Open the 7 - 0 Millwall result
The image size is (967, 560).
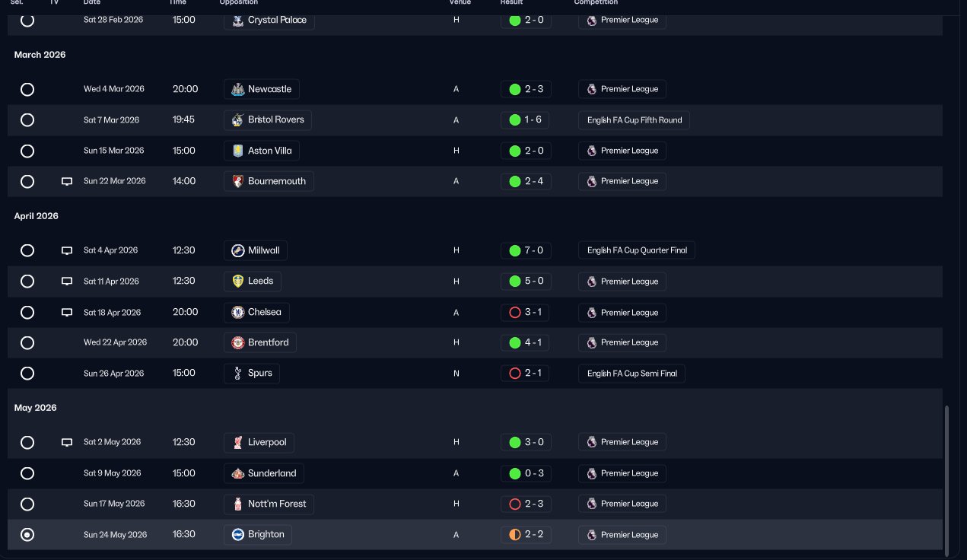coord(533,250)
